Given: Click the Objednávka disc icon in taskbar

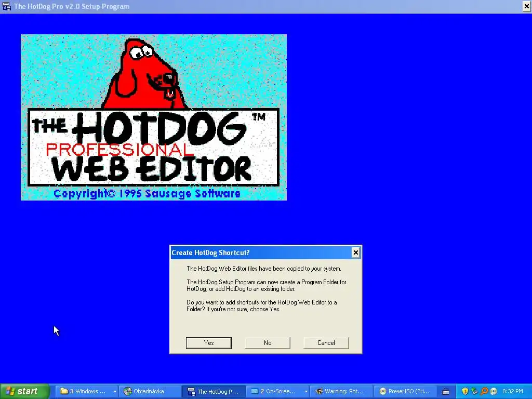Looking at the screenshot, I should coord(128,391).
